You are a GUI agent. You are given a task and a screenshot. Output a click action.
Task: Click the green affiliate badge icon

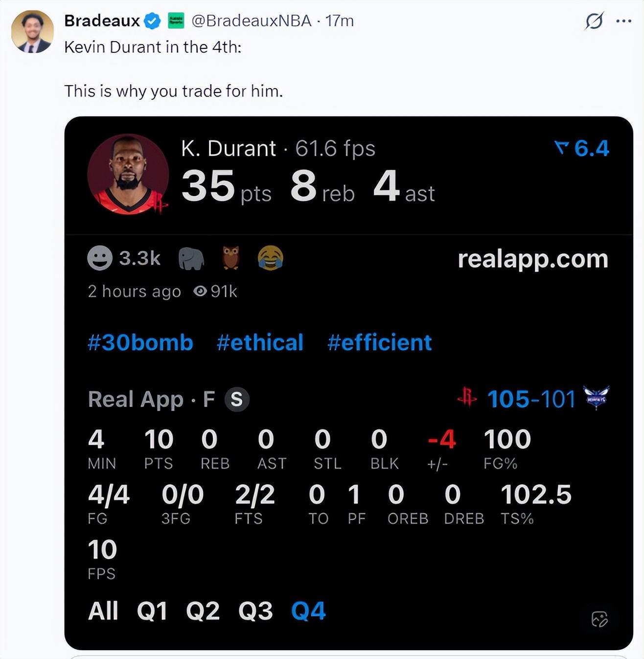[x=176, y=21]
